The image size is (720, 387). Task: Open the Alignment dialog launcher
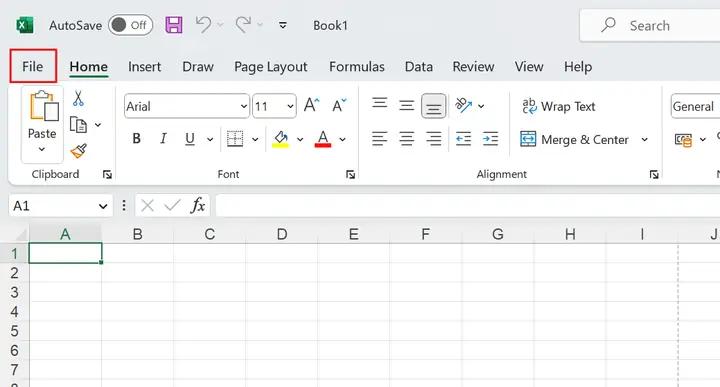pos(654,174)
